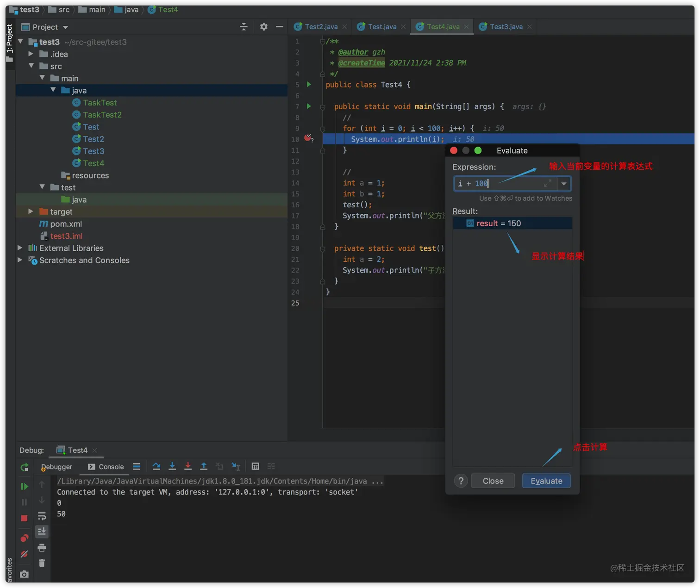
Task: Collapse the main folder
Action: point(42,78)
